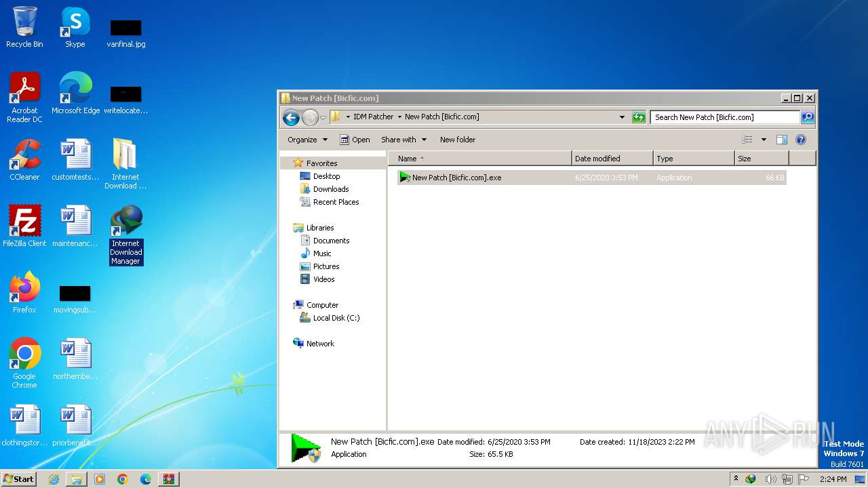
Task: Sort by Name column header
Action: point(480,159)
